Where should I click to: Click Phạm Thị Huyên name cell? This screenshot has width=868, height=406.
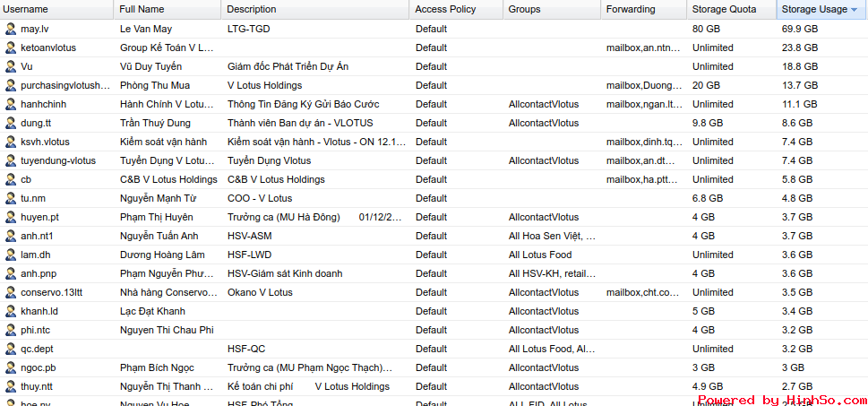(156, 217)
